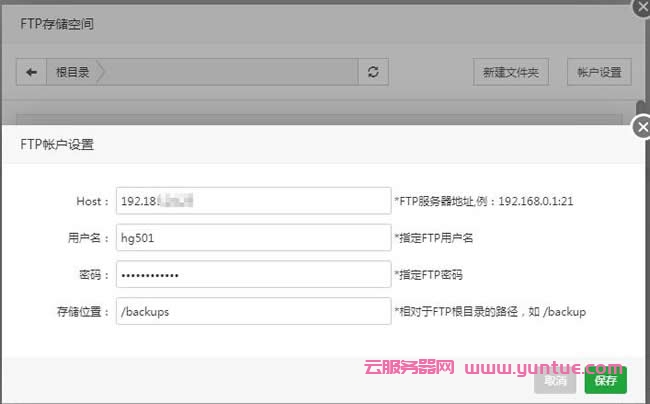Click the 用户名 field containing hg501

(252, 237)
